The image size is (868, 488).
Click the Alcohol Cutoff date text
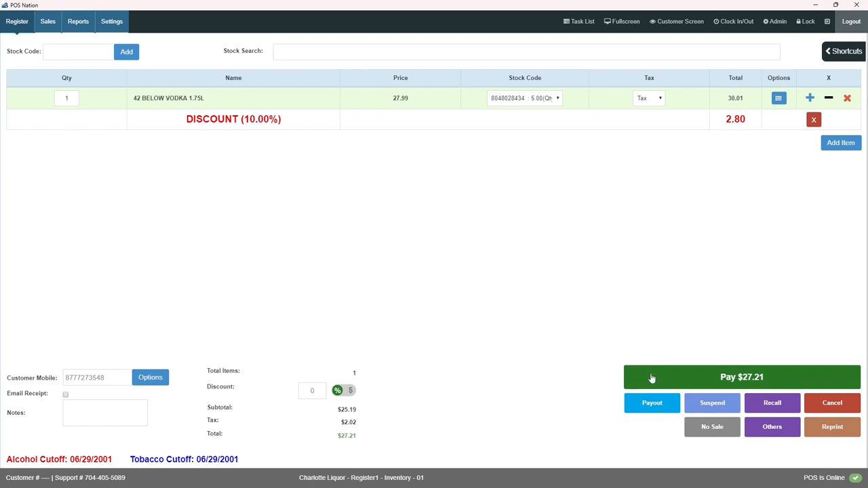coord(59,459)
